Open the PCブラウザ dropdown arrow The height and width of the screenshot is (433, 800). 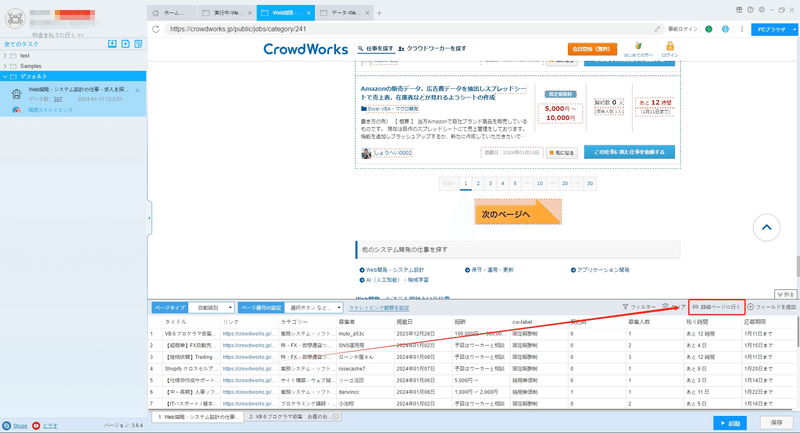(x=794, y=30)
